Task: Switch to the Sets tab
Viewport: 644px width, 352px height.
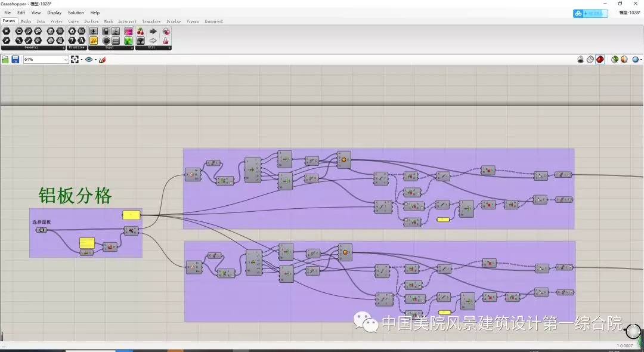Action: [41, 21]
